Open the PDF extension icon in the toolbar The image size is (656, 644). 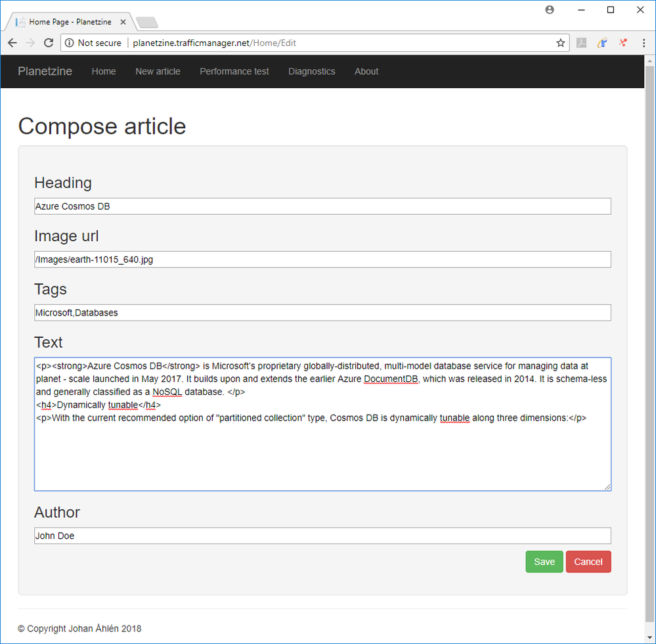point(582,43)
